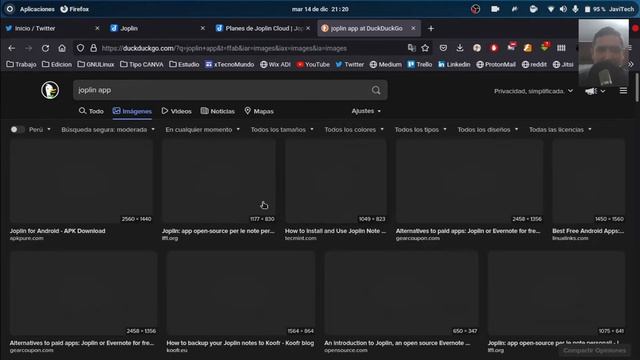Open Todos los diseños layout filter
The image size is (640, 360).
point(488,129)
